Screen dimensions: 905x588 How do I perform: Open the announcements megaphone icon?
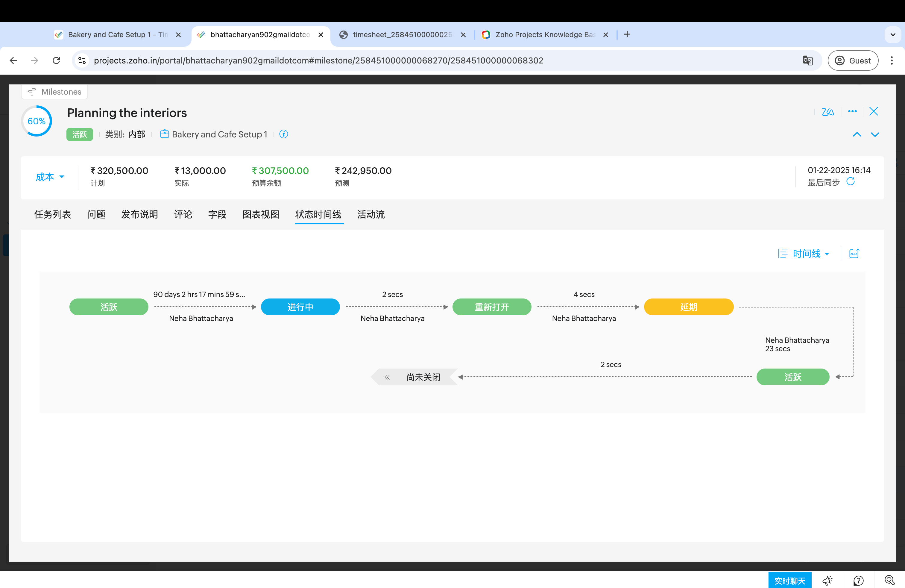pos(827,581)
